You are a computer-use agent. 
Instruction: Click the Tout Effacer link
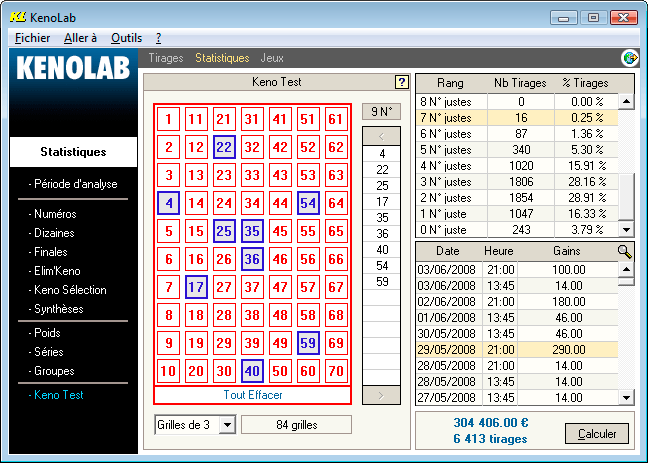252,395
